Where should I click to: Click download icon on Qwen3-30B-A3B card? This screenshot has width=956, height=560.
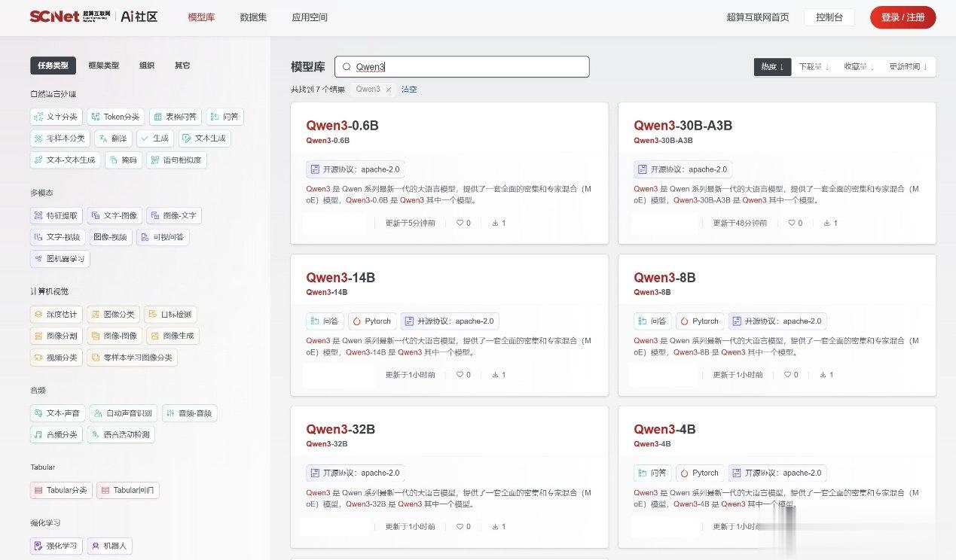(826, 223)
